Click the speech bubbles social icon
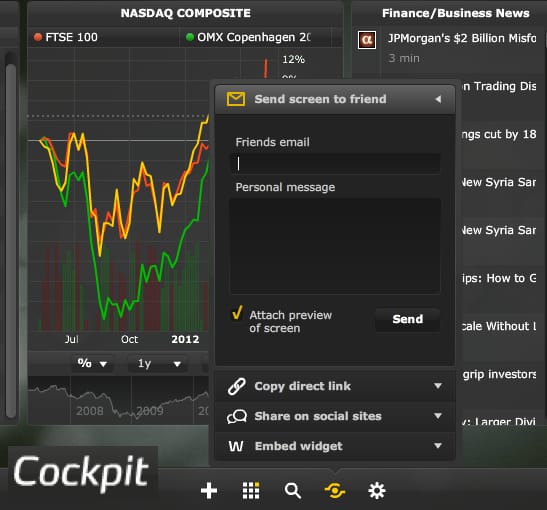Viewport: 547px width, 510px height. (x=237, y=416)
